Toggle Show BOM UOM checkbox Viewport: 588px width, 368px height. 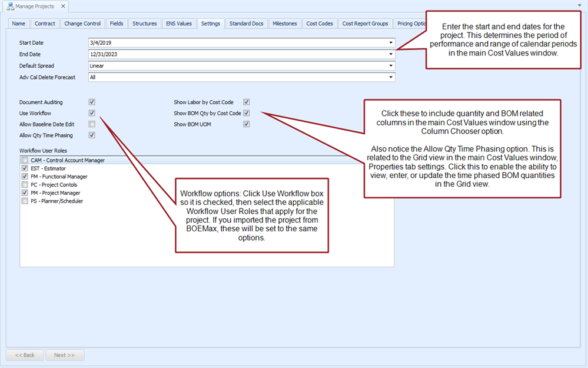point(247,124)
